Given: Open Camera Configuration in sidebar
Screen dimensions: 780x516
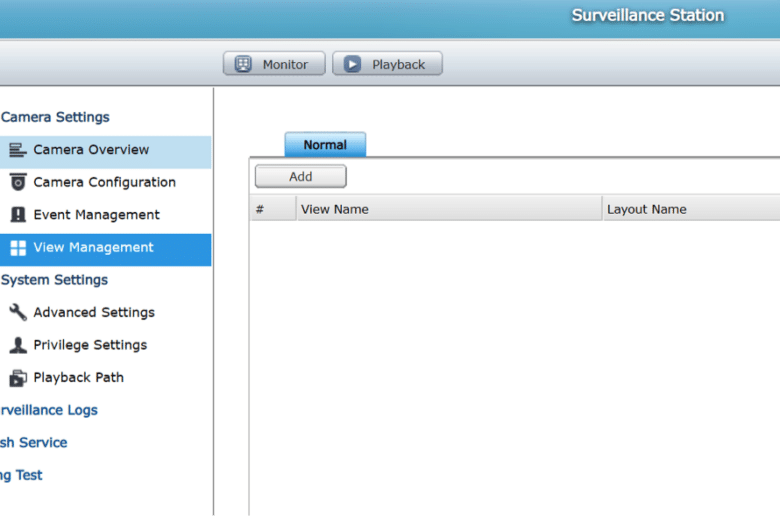Looking at the screenshot, I should click(x=105, y=182).
